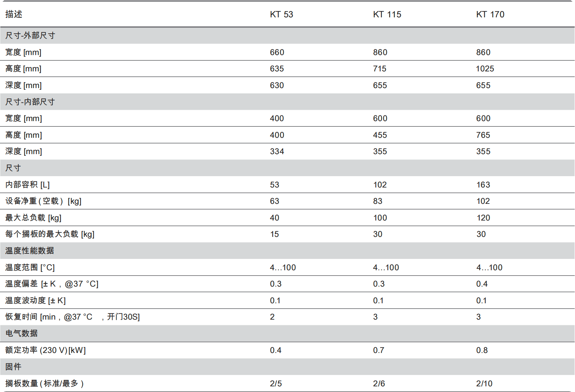Select the 0.4 temperature deviation for KT 170
The width and height of the screenshot is (575, 392).
(x=482, y=284)
